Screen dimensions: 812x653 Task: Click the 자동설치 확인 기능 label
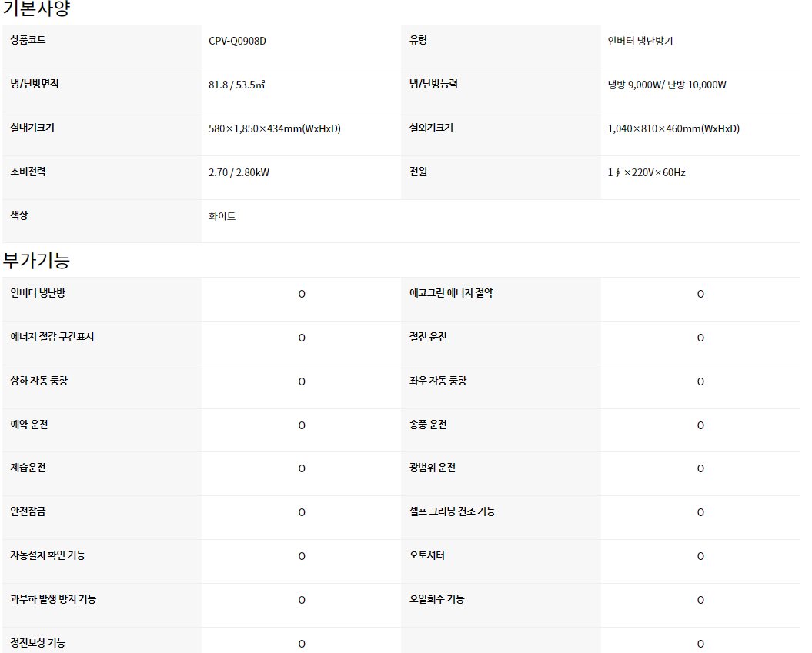pyautogui.click(x=48, y=555)
